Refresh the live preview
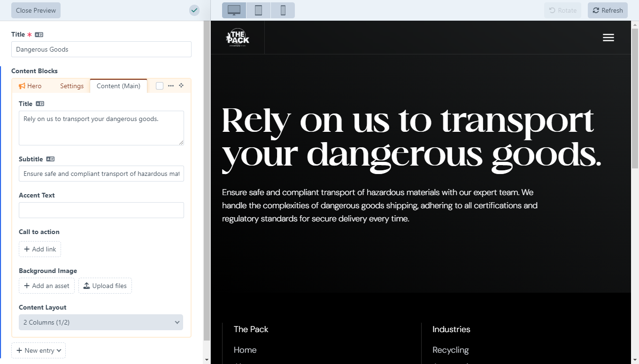This screenshot has width=639, height=364. pyautogui.click(x=608, y=10)
